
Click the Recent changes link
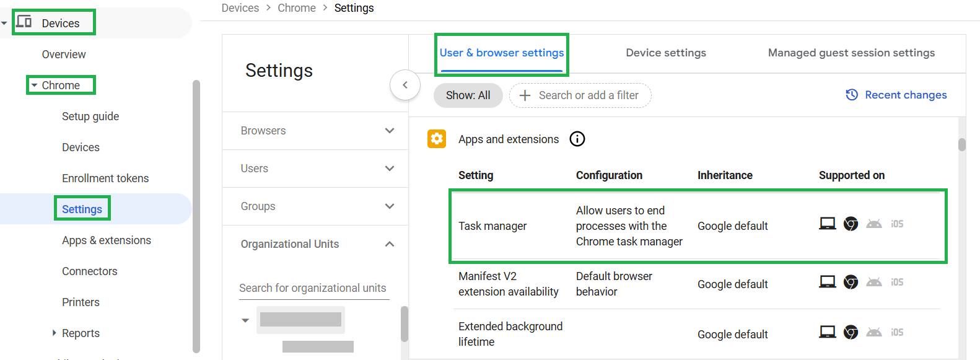click(x=906, y=95)
